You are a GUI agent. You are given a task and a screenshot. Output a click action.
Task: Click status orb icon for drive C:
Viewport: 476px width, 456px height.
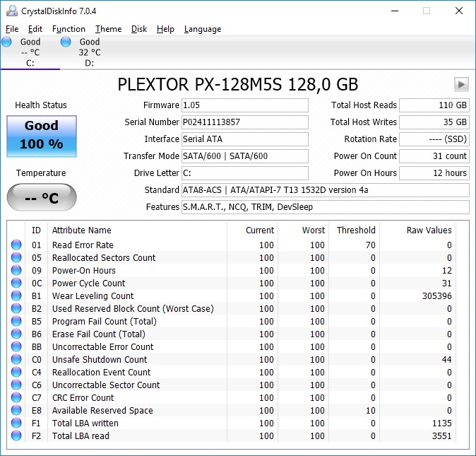coord(7,42)
